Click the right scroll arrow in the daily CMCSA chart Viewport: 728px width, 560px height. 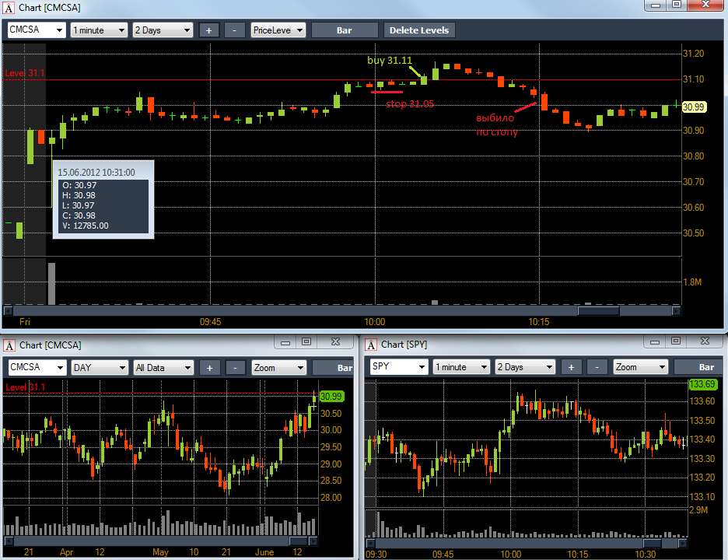pyautogui.click(x=313, y=541)
